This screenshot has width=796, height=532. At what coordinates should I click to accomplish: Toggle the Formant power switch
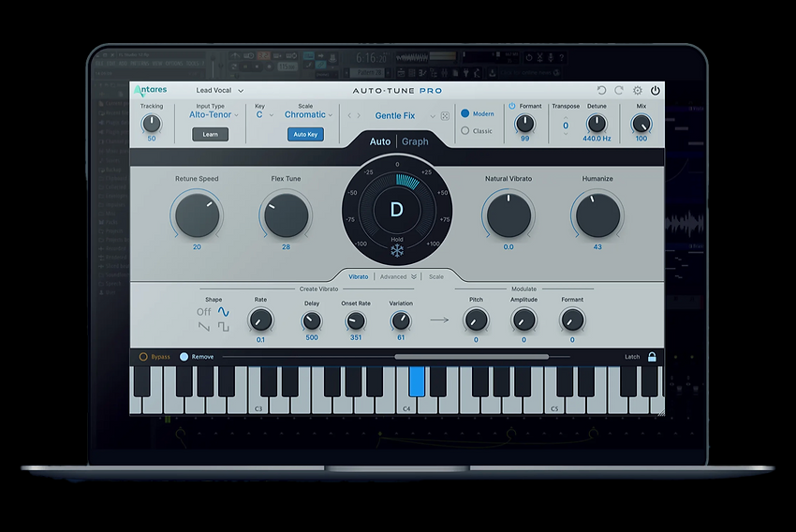(x=511, y=106)
